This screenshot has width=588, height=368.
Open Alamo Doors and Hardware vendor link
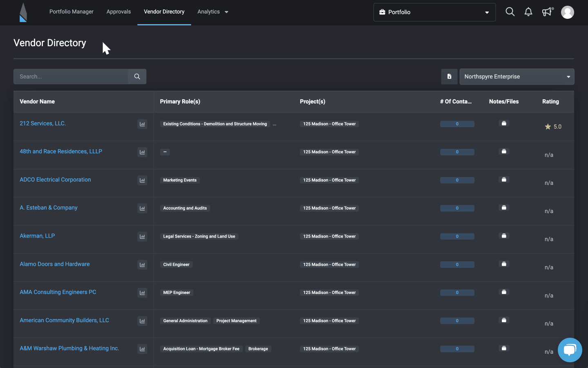(x=55, y=264)
